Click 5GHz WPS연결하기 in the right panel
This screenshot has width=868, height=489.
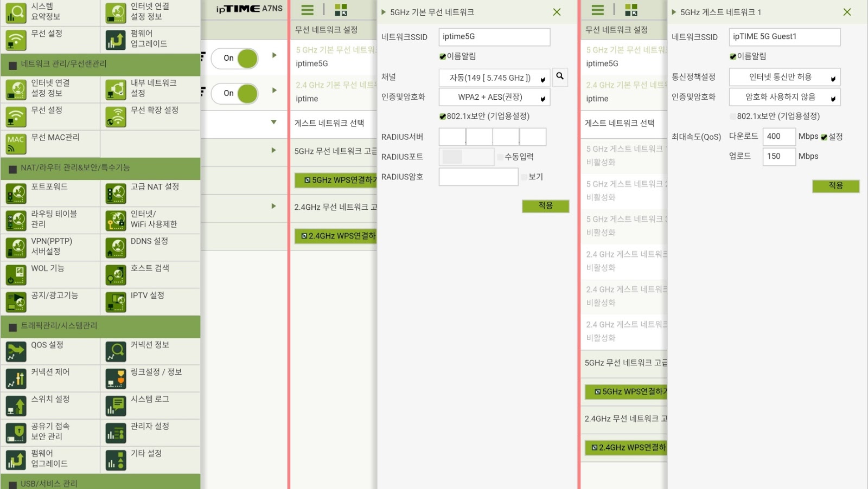[626, 391]
